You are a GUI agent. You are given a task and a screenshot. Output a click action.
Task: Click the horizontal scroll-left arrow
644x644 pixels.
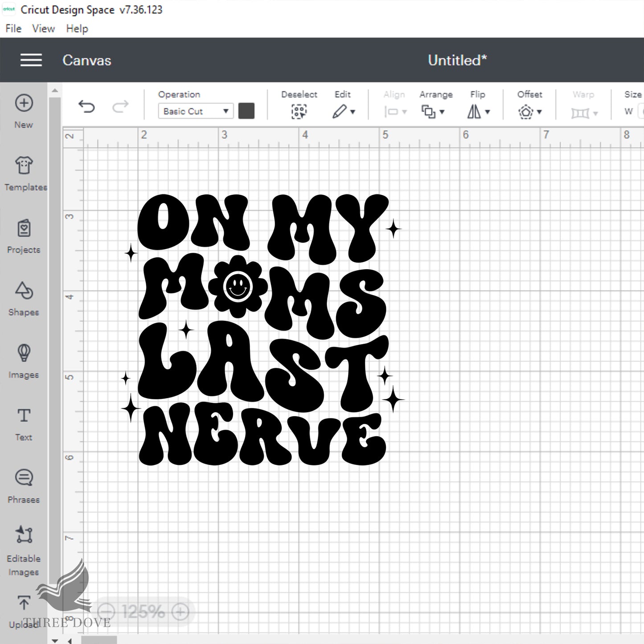[70, 641]
